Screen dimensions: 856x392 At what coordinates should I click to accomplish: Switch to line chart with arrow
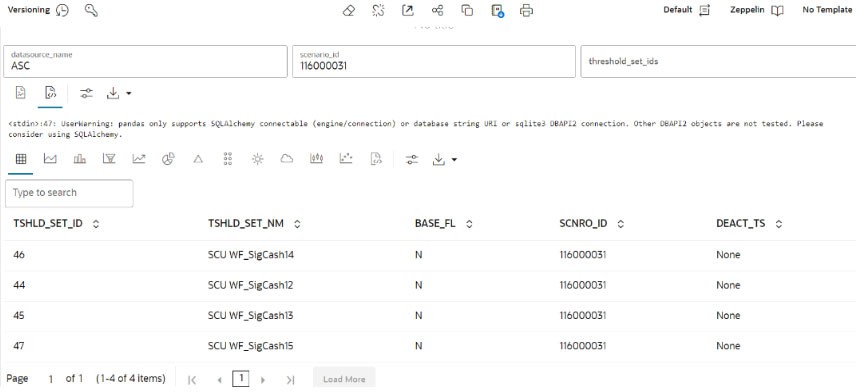pos(139,159)
